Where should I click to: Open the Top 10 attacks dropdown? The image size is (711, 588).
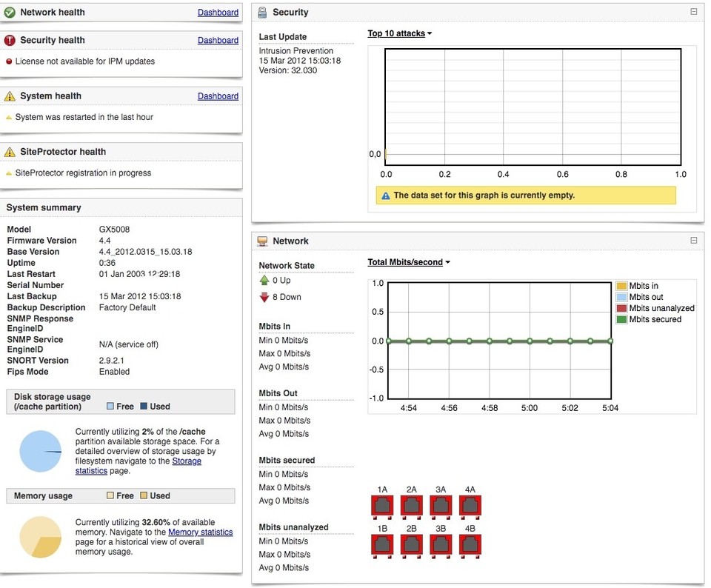pyautogui.click(x=398, y=33)
